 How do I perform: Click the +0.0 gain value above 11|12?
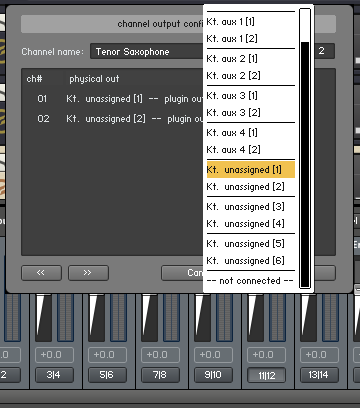266,355
